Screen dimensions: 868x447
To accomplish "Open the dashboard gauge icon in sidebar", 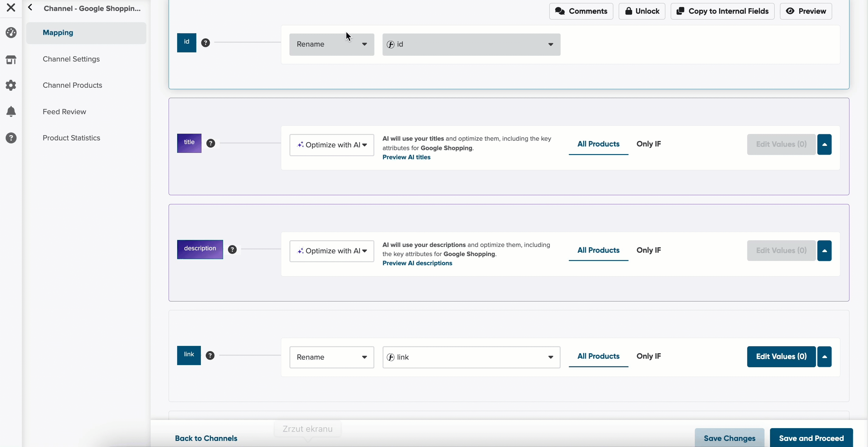I will tap(11, 33).
